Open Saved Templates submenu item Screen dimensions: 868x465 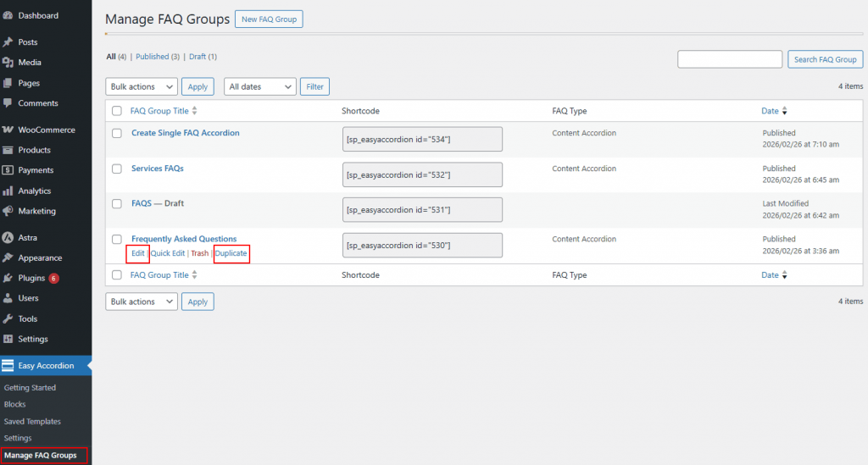tap(32, 422)
